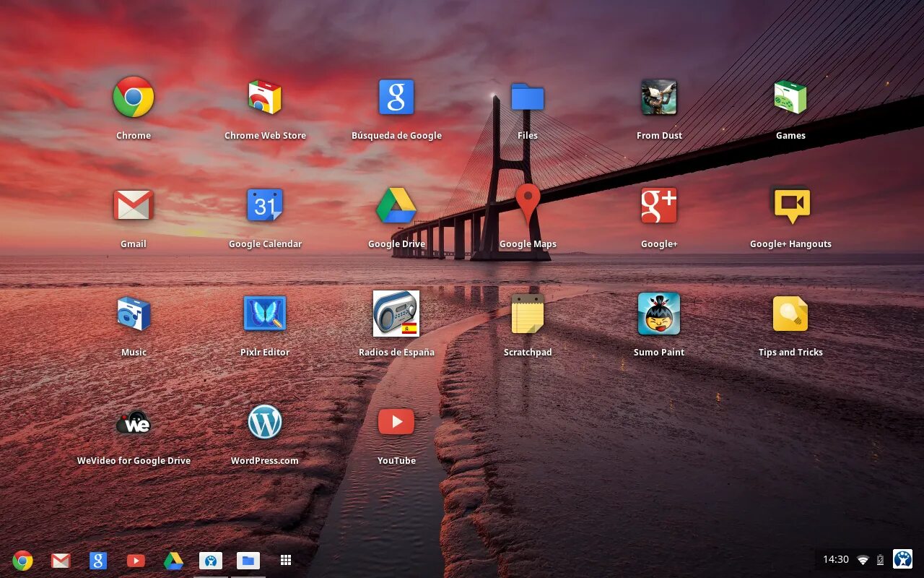The image size is (924, 578).
Task: Open Búsqueda de Google app
Action: 396,98
